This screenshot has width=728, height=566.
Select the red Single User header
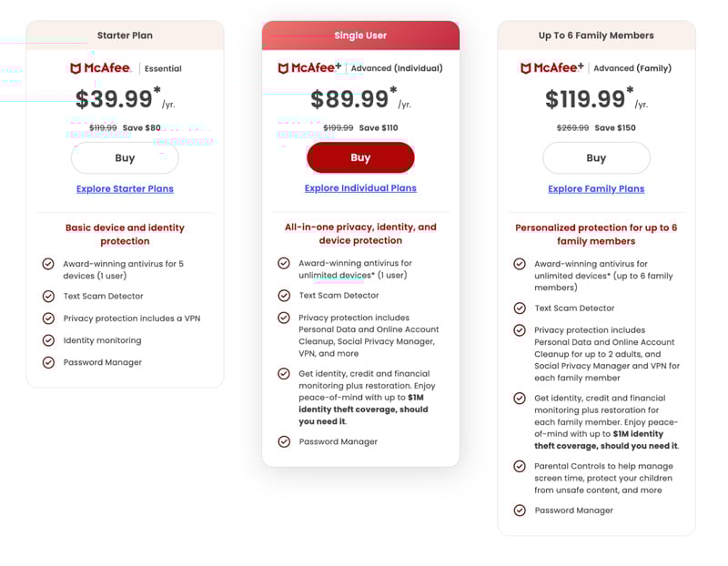pyautogui.click(x=360, y=35)
